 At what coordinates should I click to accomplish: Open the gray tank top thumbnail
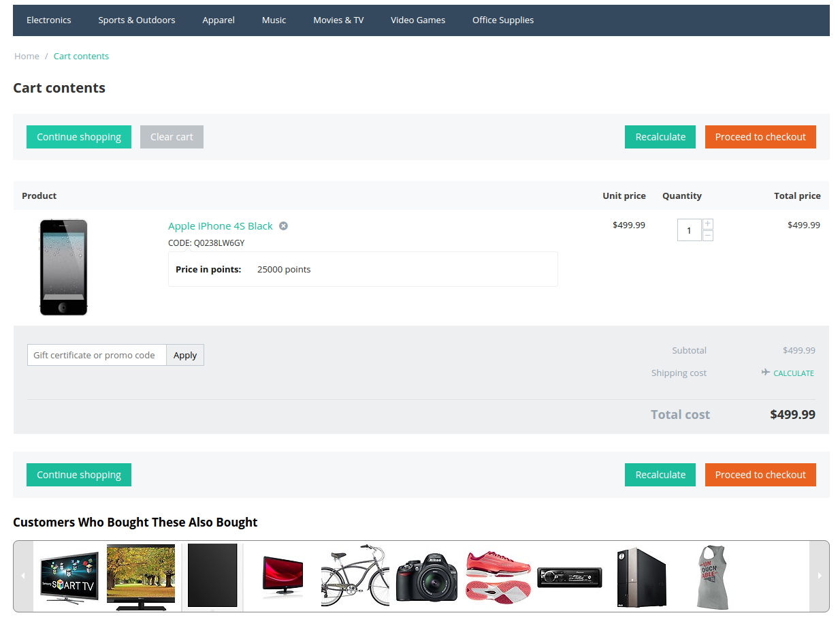(x=713, y=577)
